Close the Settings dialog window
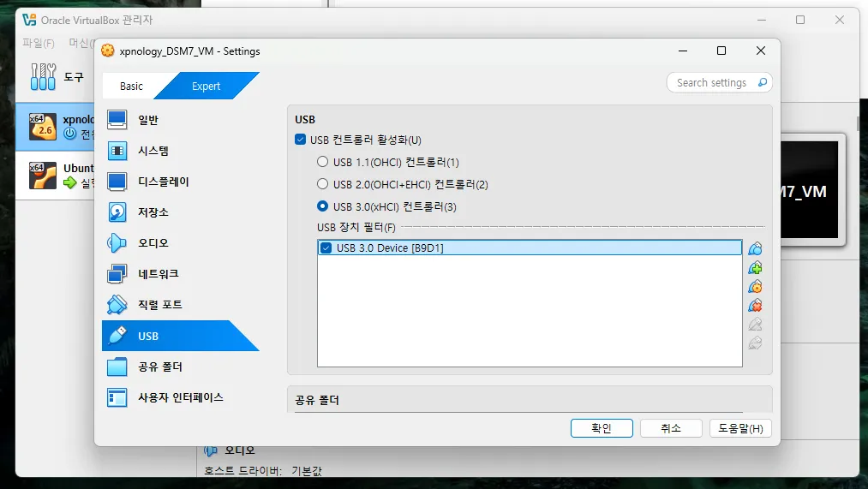 click(761, 51)
